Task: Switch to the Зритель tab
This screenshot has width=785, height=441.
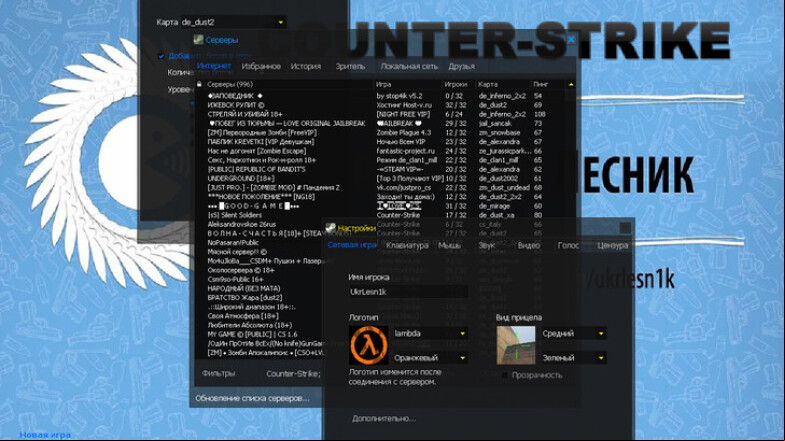Action: coord(350,66)
